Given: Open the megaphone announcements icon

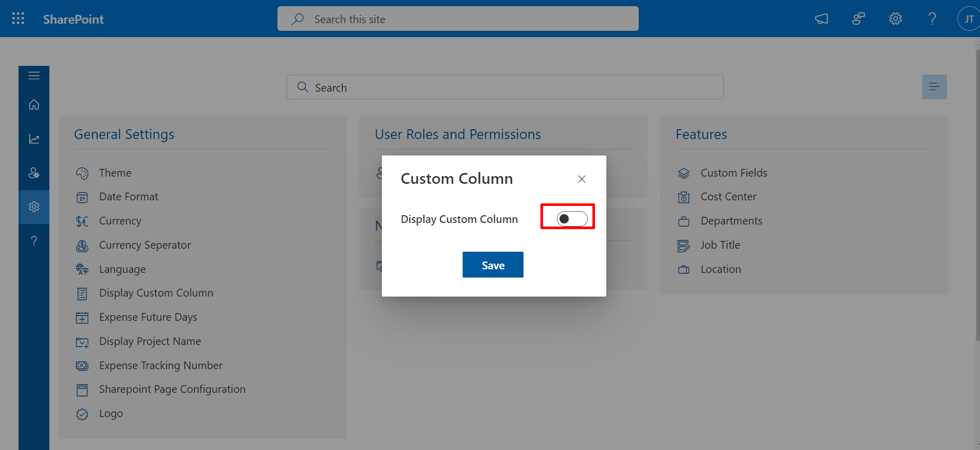Looking at the screenshot, I should [x=821, y=19].
